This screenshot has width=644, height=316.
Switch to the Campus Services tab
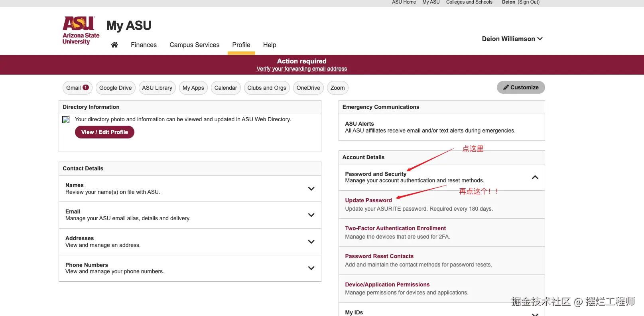pyautogui.click(x=194, y=45)
